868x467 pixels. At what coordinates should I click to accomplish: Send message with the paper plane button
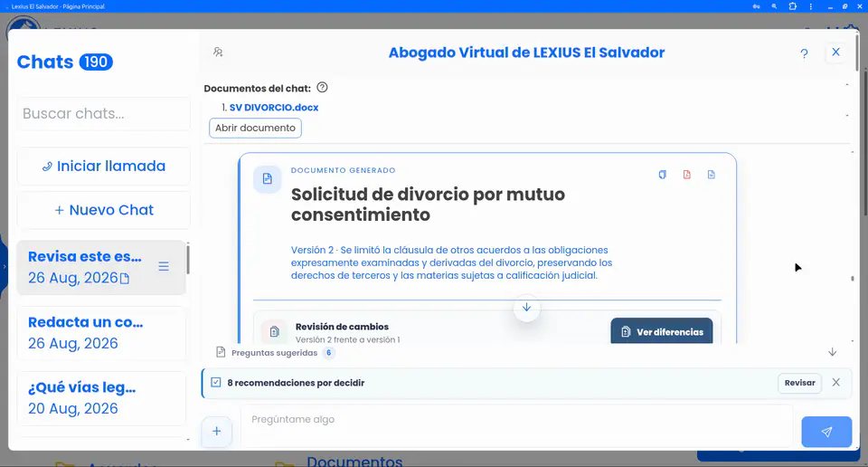[826, 432]
